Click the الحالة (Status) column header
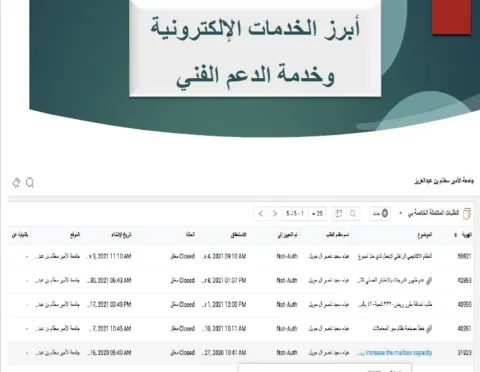The height and width of the screenshot is (372, 480). pos(190,235)
